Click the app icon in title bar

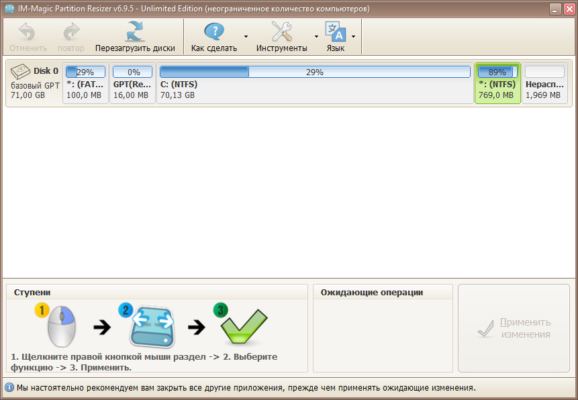(10, 8)
